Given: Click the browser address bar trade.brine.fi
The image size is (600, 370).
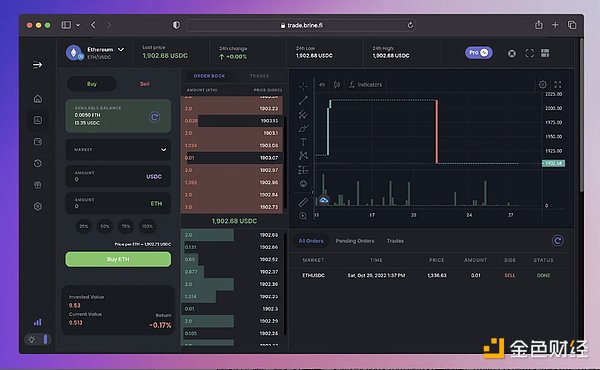Looking at the screenshot, I should point(301,25).
